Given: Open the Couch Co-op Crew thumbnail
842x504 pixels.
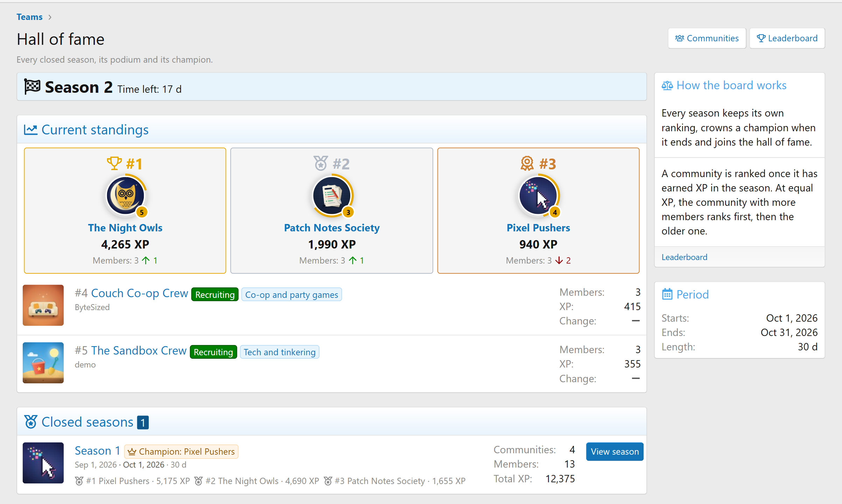Looking at the screenshot, I should coord(43,305).
